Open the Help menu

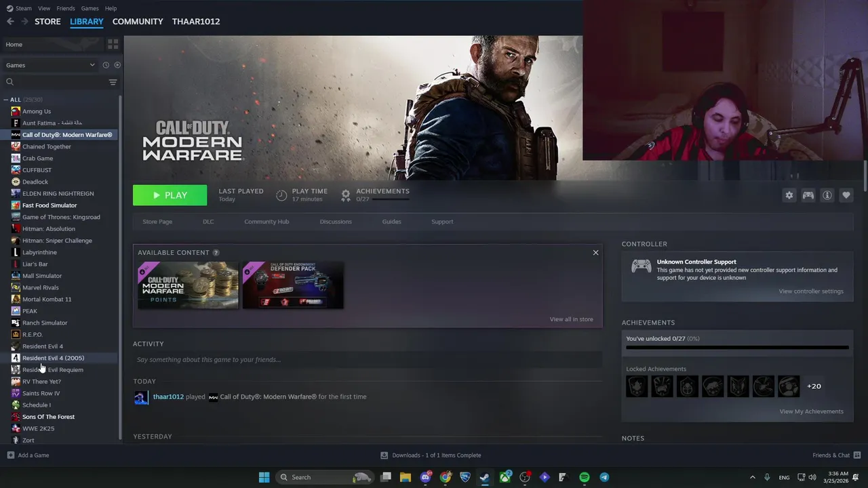pos(111,8)
